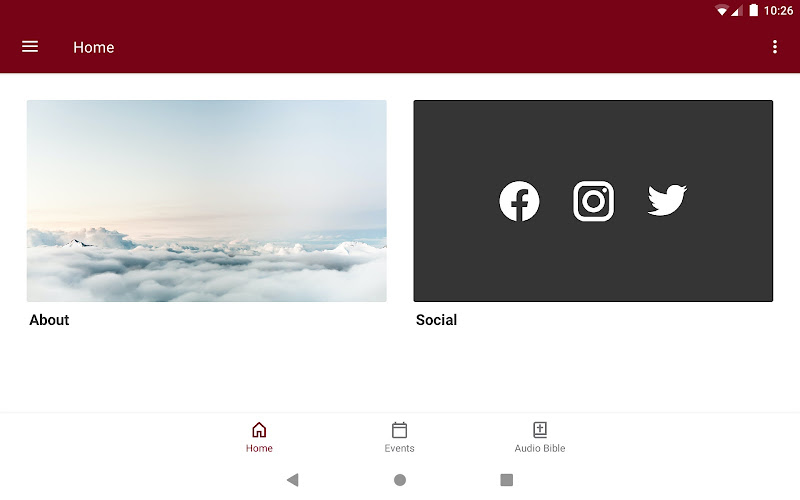Image resolution: width=800 pixels, height=500 pixels.
Task: Open the three-dot overflow menu
Action: click(x=774, y=47)
